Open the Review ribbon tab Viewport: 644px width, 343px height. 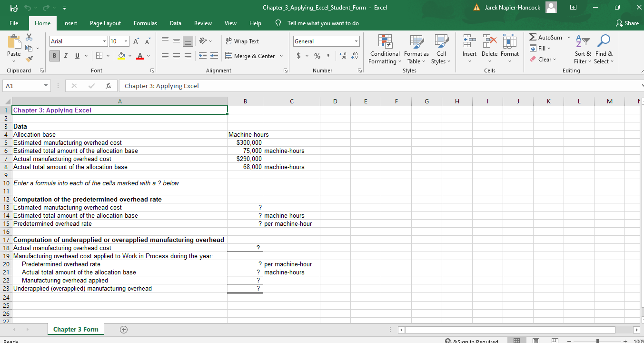[203, 23]
